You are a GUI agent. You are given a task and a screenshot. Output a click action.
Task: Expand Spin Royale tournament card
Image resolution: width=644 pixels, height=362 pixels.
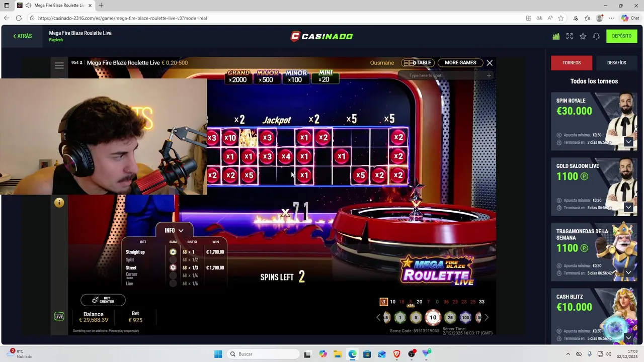tap(628, 142)
